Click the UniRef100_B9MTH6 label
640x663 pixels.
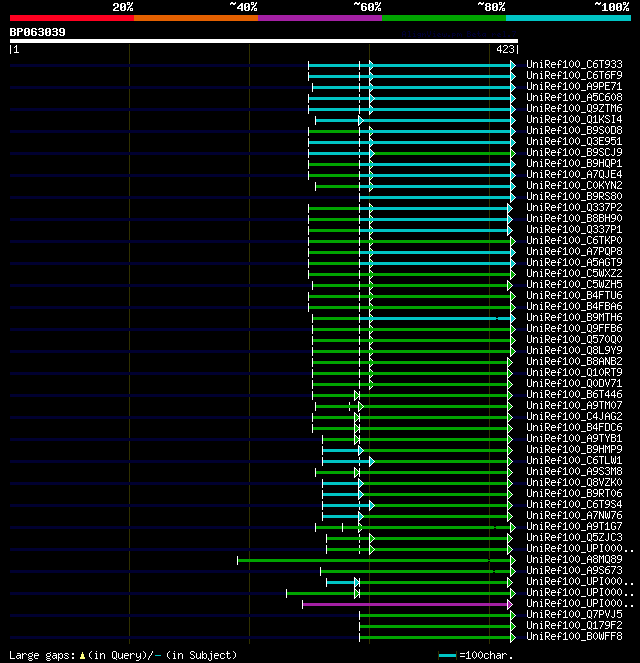point(574,317)
